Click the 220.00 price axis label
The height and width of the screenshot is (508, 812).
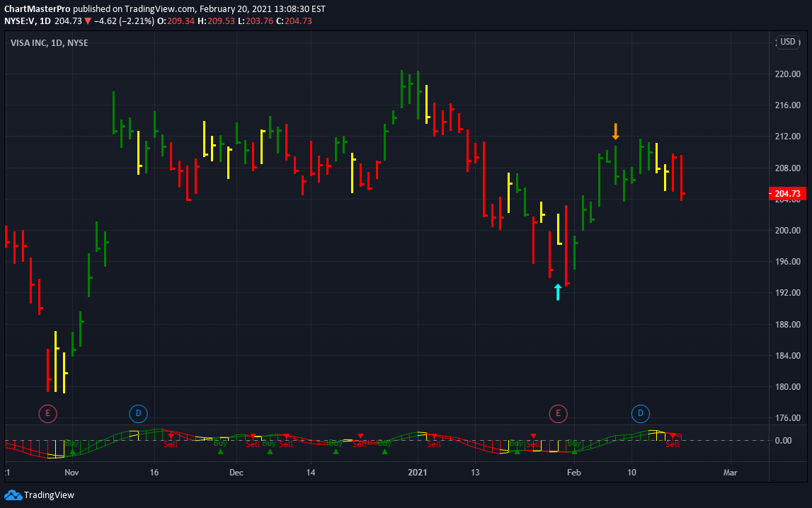[788, 74]
